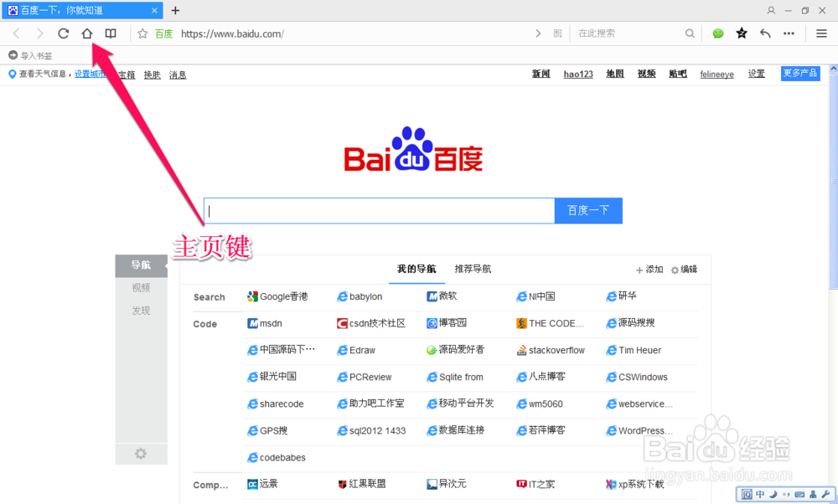Open the msdn shortcut

click(265, 323)
